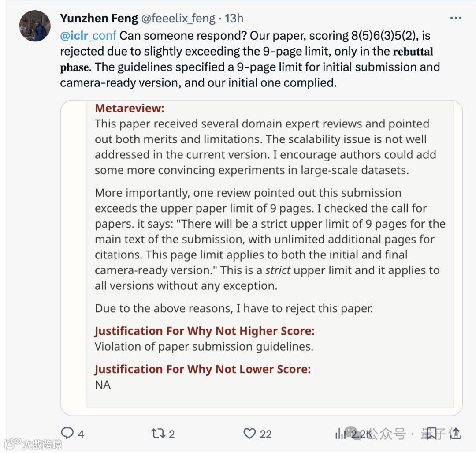Bookmark this tweet
Screen dimensions: 476x453
(431, 433)
